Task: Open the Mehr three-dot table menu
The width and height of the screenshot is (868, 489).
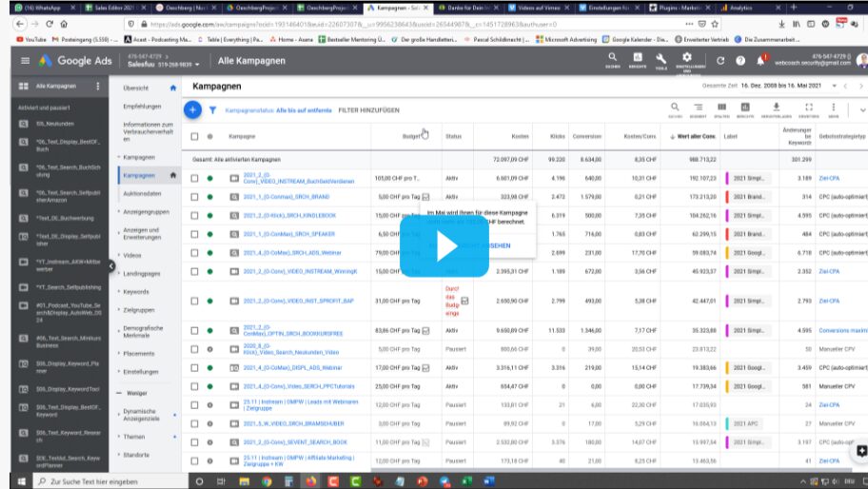Action: pos(833,109)
